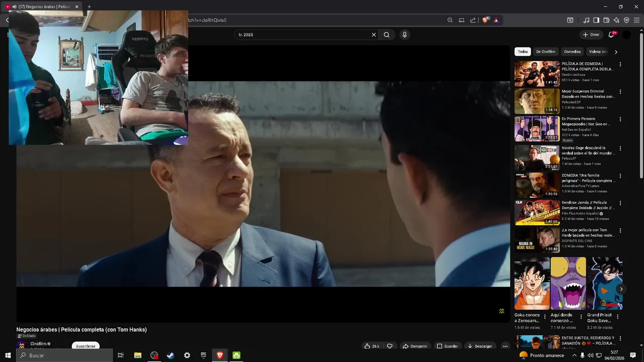
Task: Open the Brave hamburger main menu
Action: [636, 20]
